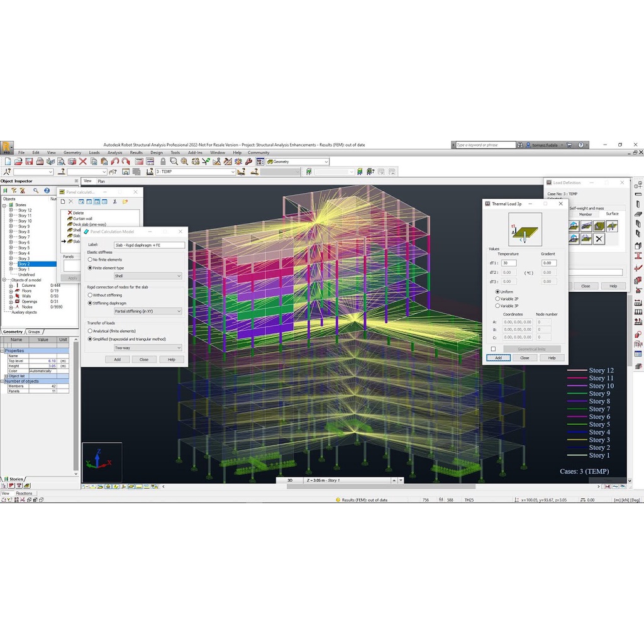This screenshot has width=644, height=644.
Task: Click the I-beam section icon in right toolbar
Action: coord(638,256)
